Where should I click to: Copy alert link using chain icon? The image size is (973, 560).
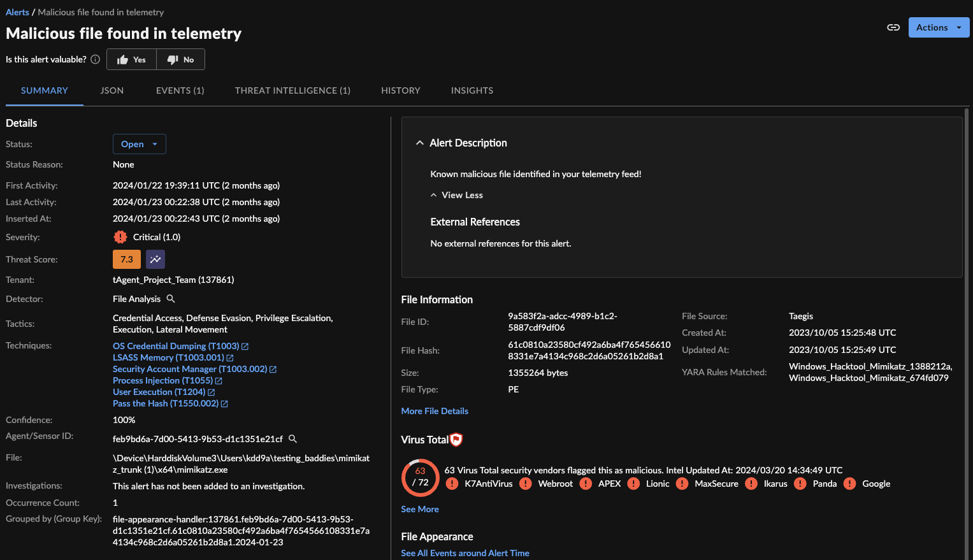[893, 27]
